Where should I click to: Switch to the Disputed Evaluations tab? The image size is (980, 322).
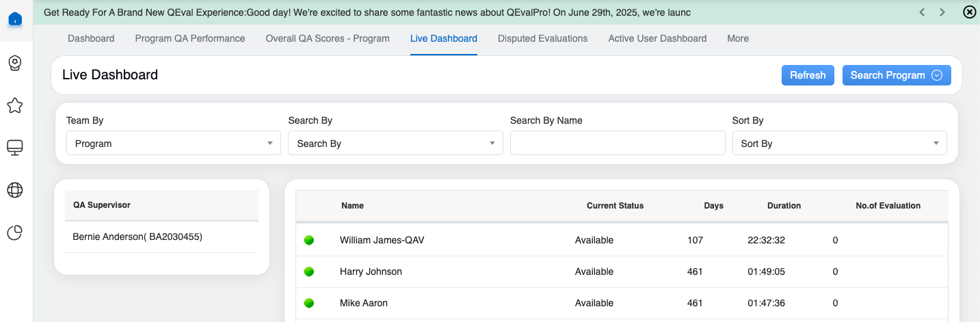[x=542, y=39]
